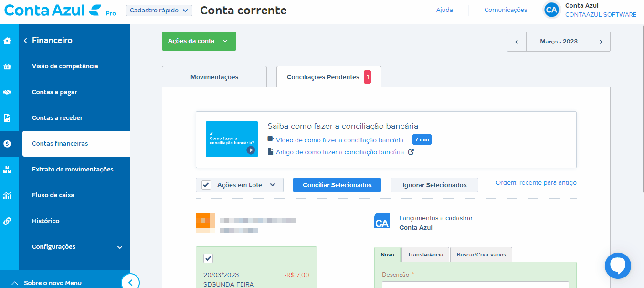Expand the Ações em Lote dropdown
The image size is (644, 288).
pos(273,185)
